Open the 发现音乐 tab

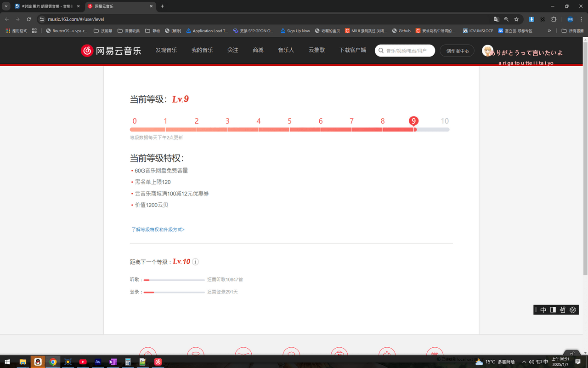166,50
